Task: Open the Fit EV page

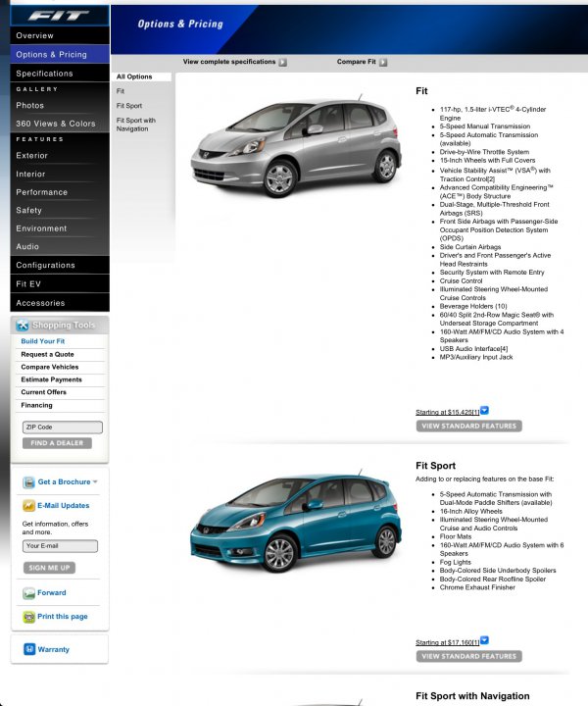Action: point(60,284)
